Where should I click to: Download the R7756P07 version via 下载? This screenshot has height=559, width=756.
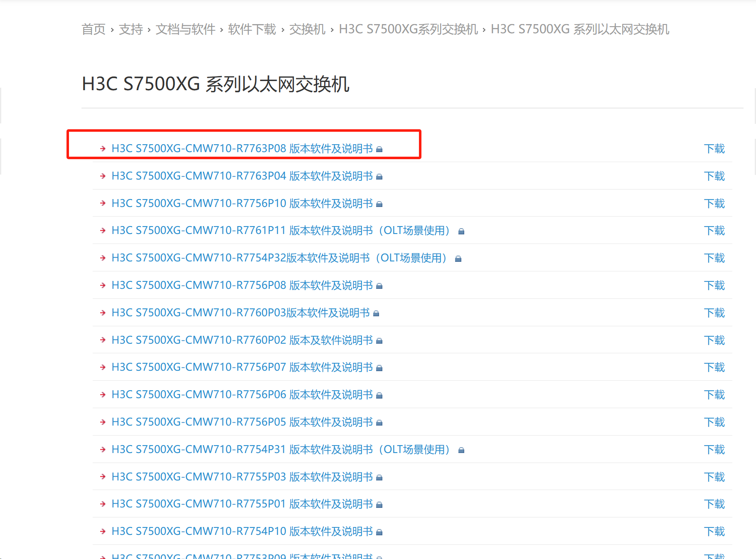(714, 367)
